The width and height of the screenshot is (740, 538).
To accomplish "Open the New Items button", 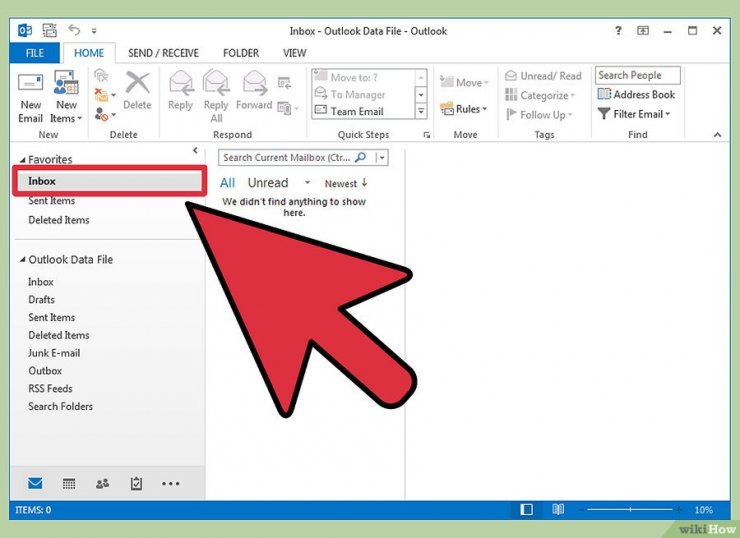I will pos(66,98).
